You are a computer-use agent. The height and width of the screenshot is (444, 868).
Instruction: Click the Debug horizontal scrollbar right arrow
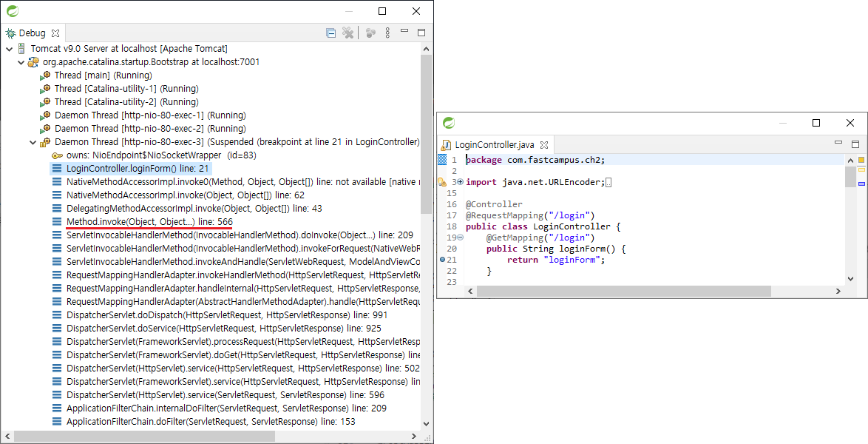tap(414, 437)
